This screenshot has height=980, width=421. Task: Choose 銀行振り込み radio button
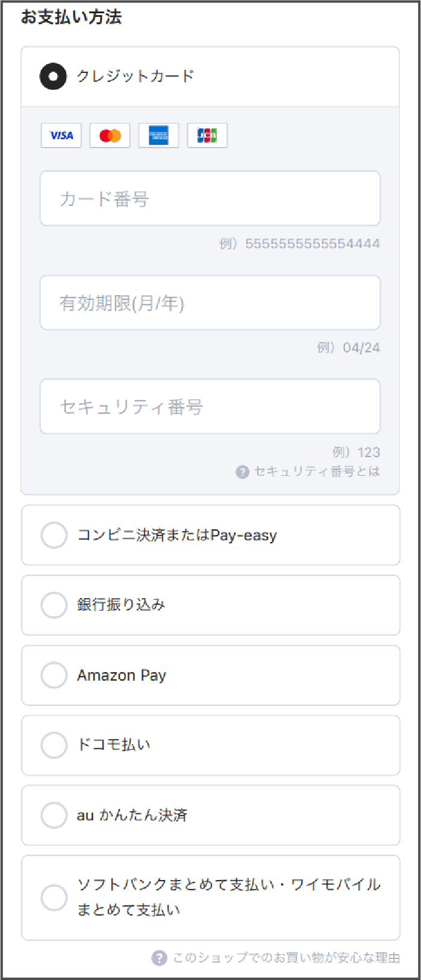tap(54, 605)
